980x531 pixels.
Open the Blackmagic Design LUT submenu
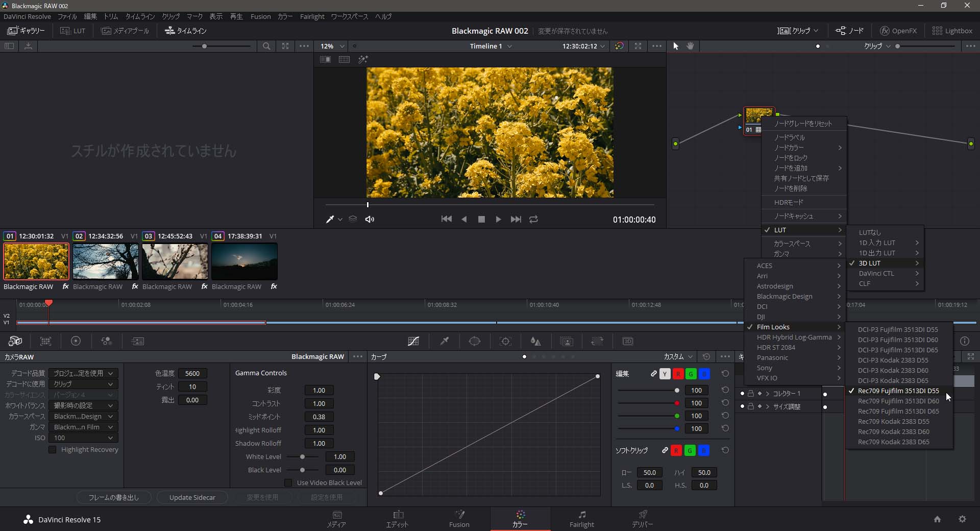tap(795, 296)
